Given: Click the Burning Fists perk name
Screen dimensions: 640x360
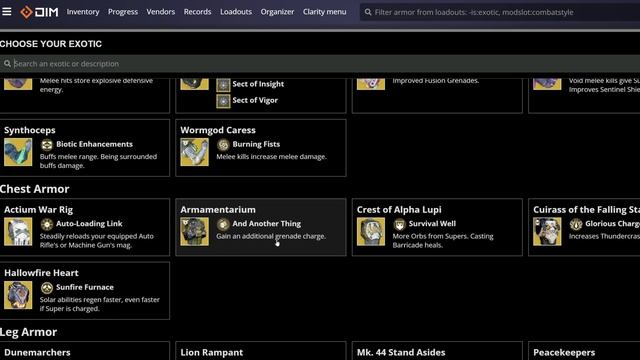Looking at the screenshot, I should 256,144.
